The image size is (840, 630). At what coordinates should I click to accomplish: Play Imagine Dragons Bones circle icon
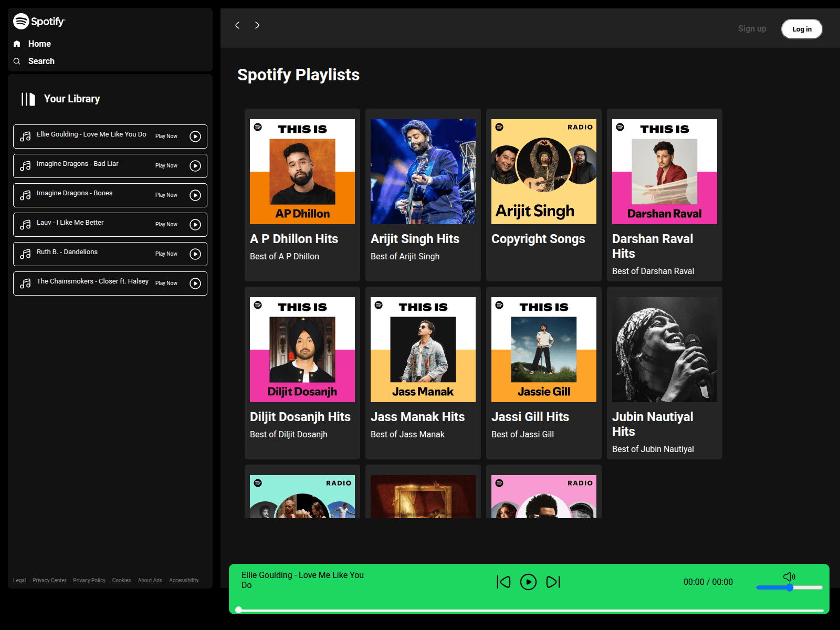click(195, 195)
